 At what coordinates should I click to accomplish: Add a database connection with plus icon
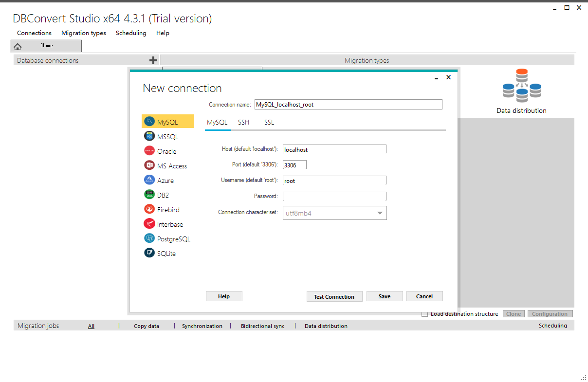tap(153, 60)
